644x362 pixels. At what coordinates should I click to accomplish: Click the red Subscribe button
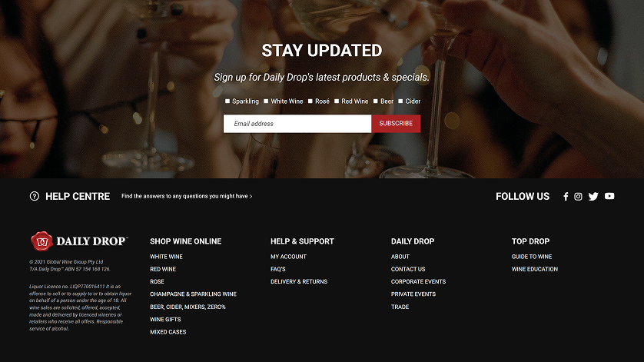tap(396, 124)
